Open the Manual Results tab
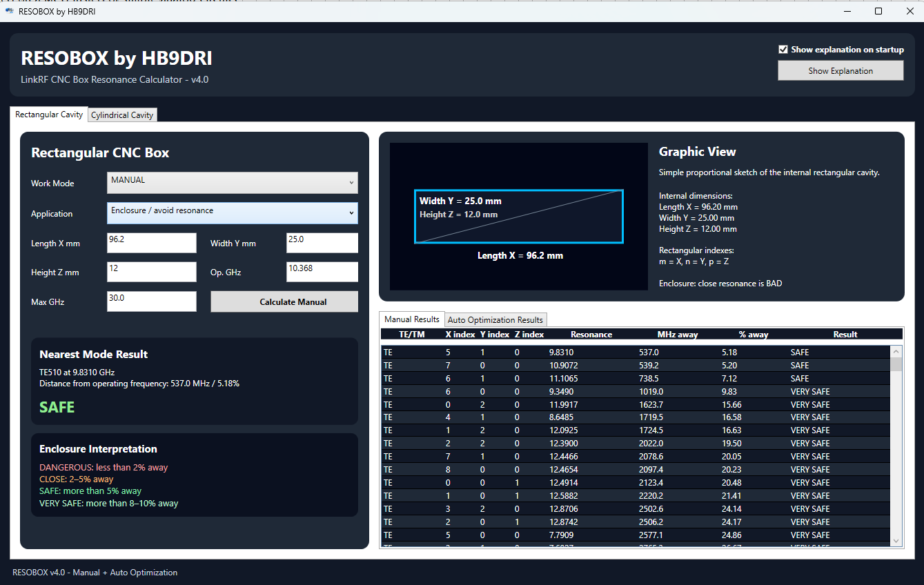The height and width of the screenshot is (585, 924). 412,319
